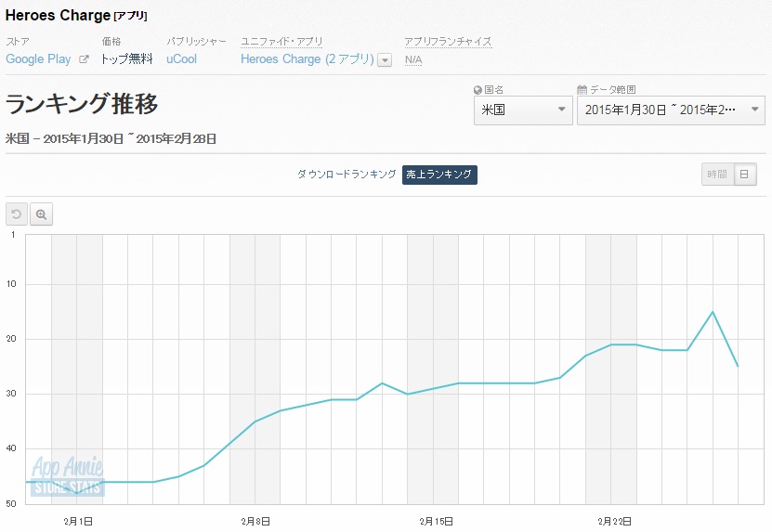Toggle chart to 日 daily view
This screenshot has height=532, width=772.
pos(745,175)
